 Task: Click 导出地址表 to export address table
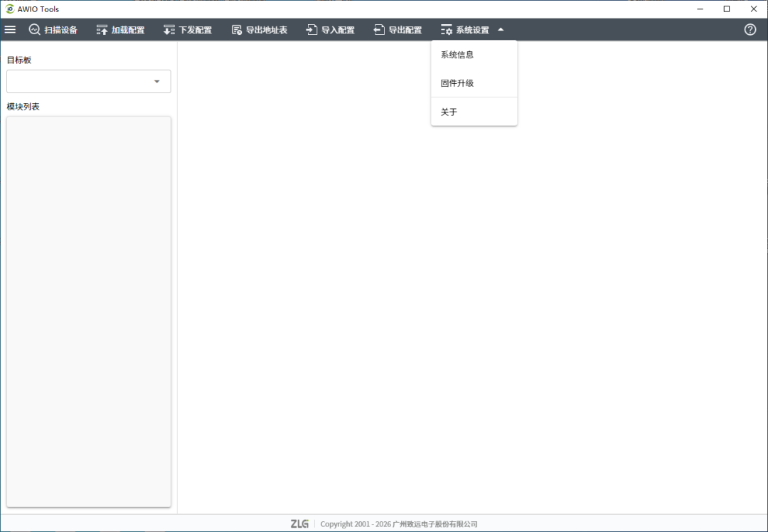[259, 30]
